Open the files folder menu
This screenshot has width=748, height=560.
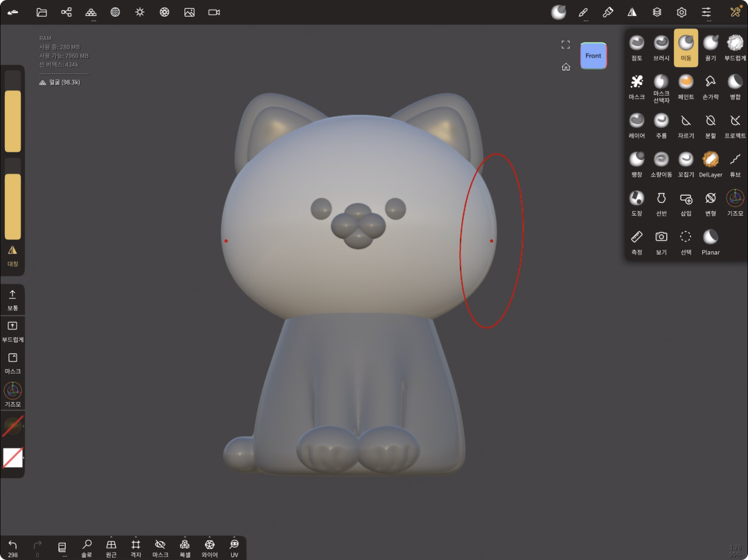42,12
